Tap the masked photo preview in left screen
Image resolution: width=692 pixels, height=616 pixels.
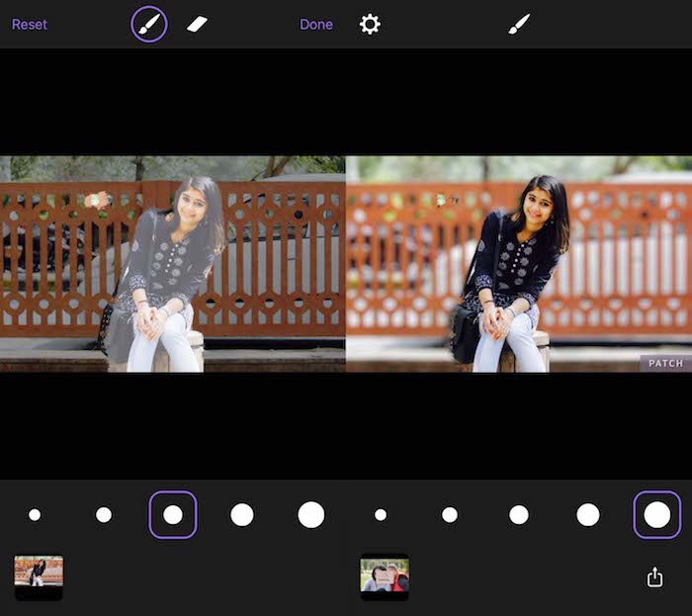173,264
